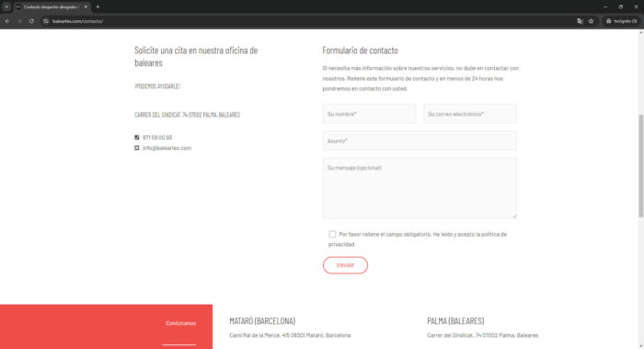Click the browser back arrow
This screenshot has width=644, height=349.
[x=7, y=21]
